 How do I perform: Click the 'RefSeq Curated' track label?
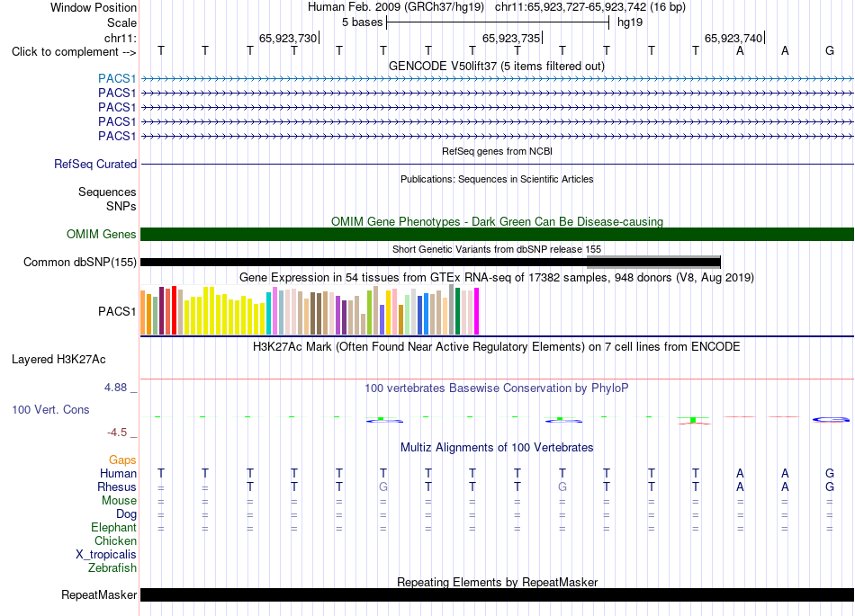coord(95,164)
